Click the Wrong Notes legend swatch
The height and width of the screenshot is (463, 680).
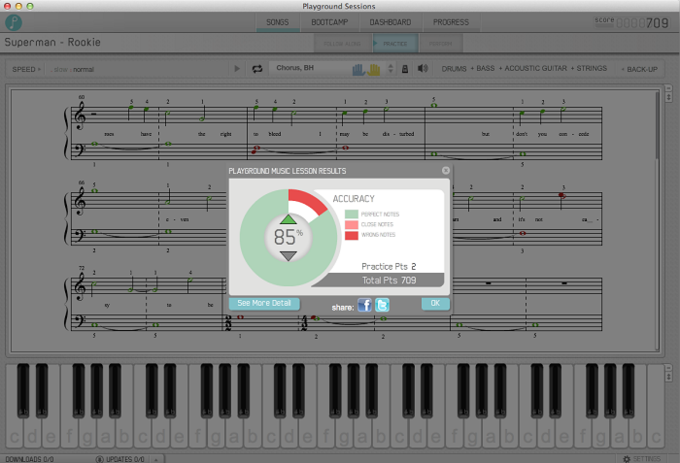pos(351,235)
